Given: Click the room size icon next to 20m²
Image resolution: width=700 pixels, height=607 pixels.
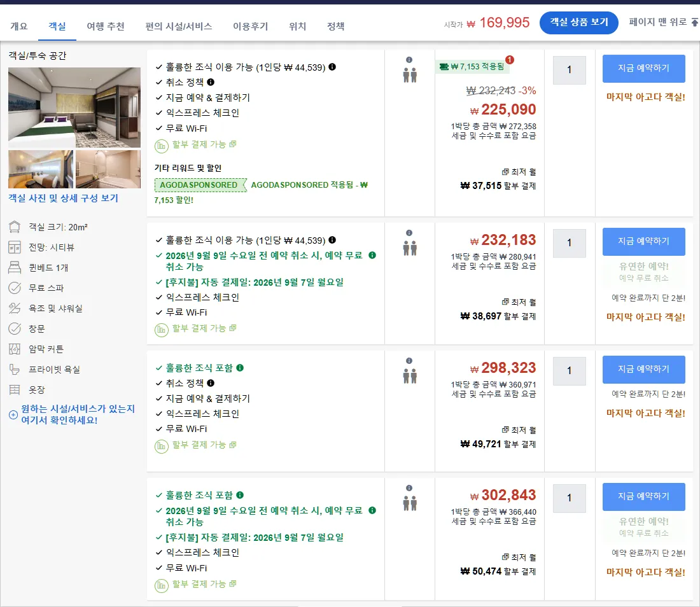Looking at the screenshot, I should [x=15, y=227].
